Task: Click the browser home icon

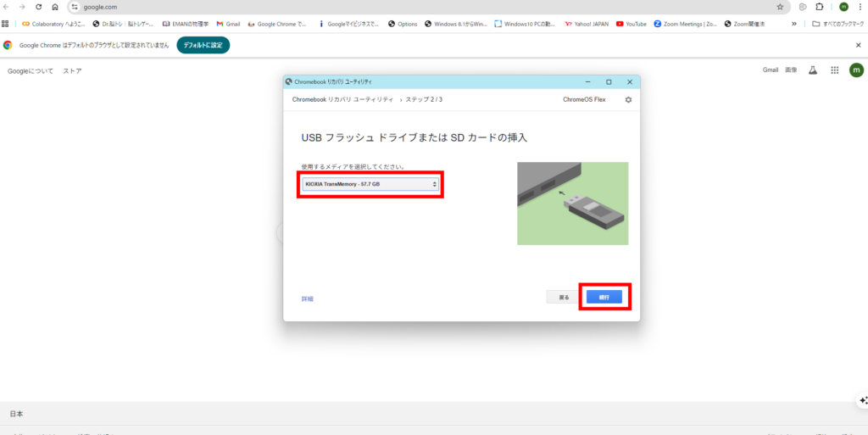Action: point(55,7)
